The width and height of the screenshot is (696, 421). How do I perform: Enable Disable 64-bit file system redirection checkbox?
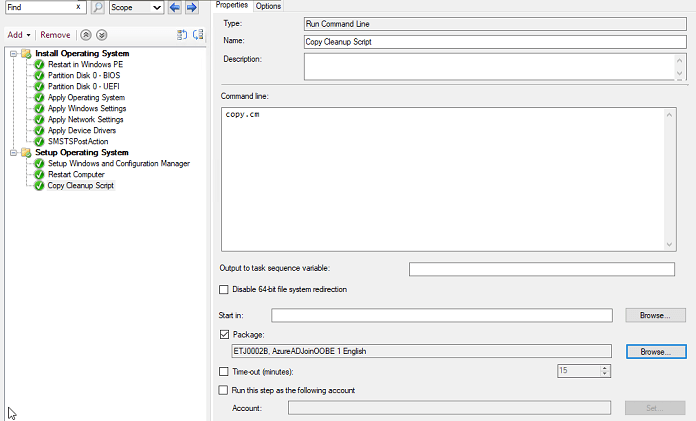(x=223, y=290)
